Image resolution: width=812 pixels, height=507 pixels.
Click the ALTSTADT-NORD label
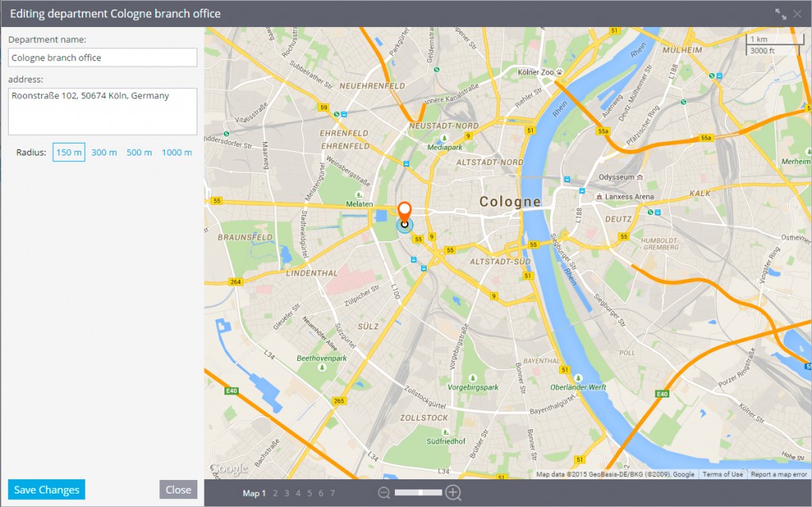point(489,163)
